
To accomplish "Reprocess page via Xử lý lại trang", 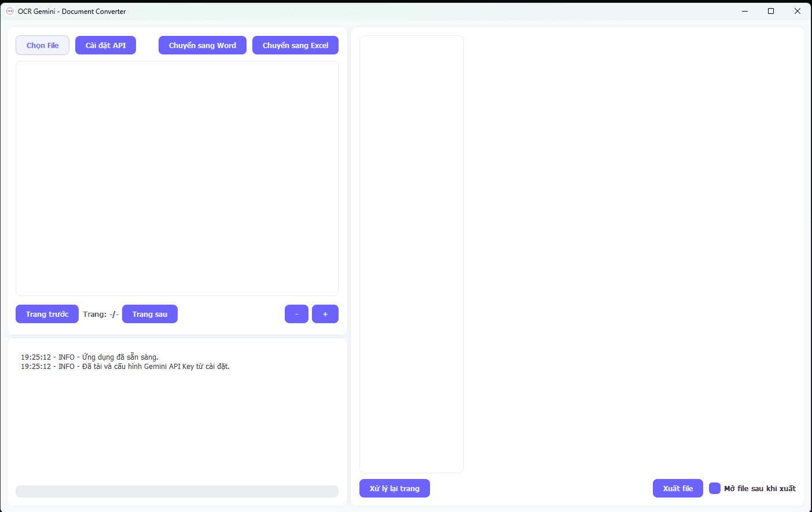I will click(394, 488).
